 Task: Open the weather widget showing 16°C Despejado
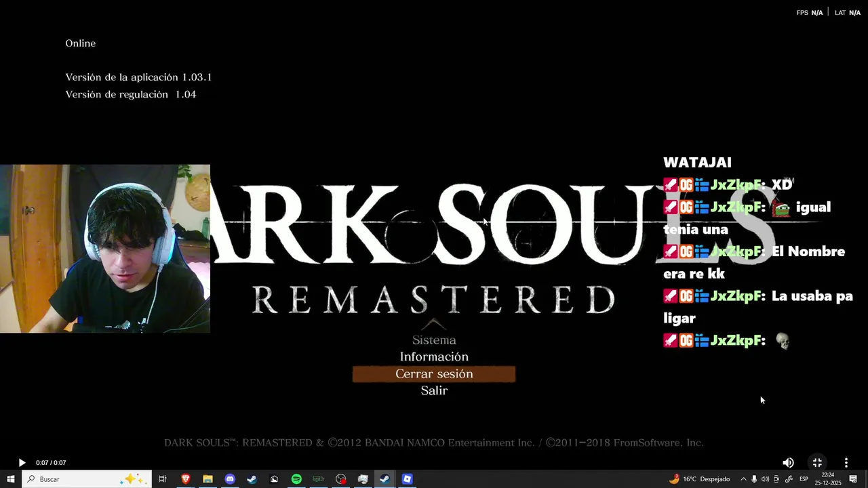coord(699,479)
